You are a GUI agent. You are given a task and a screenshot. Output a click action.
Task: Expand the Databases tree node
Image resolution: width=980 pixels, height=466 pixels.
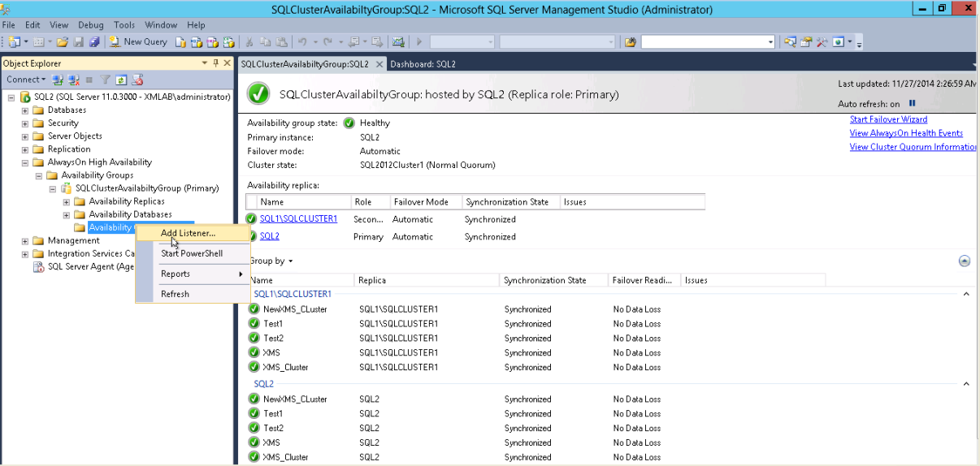pyautogui.click(x=25, y=110)
